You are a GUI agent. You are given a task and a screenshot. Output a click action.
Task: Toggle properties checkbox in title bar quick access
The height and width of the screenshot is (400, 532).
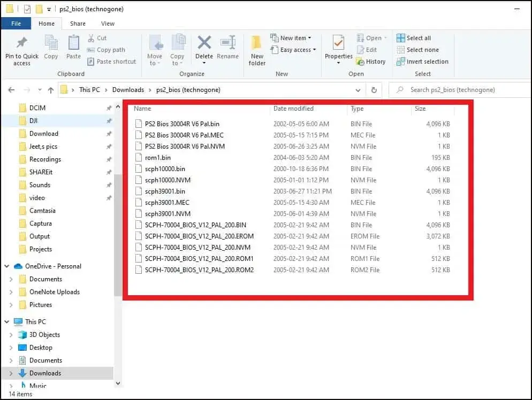click(x=27, y=9)
